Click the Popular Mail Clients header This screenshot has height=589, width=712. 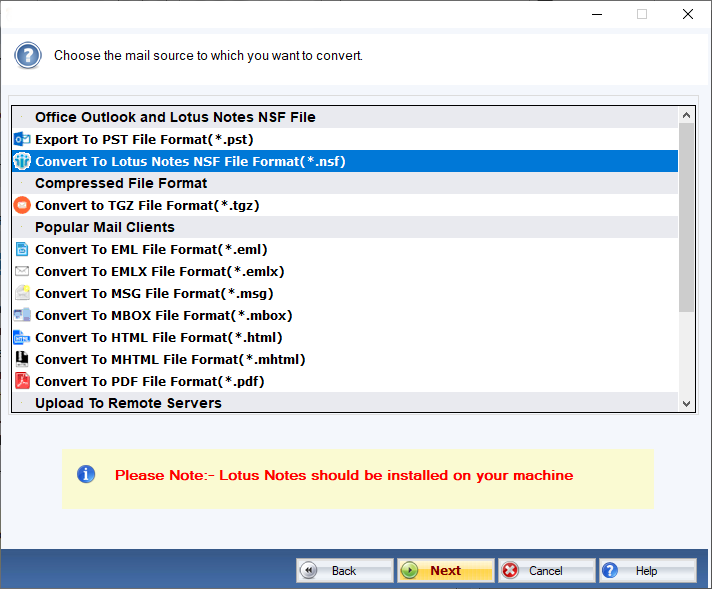(345, 227)
